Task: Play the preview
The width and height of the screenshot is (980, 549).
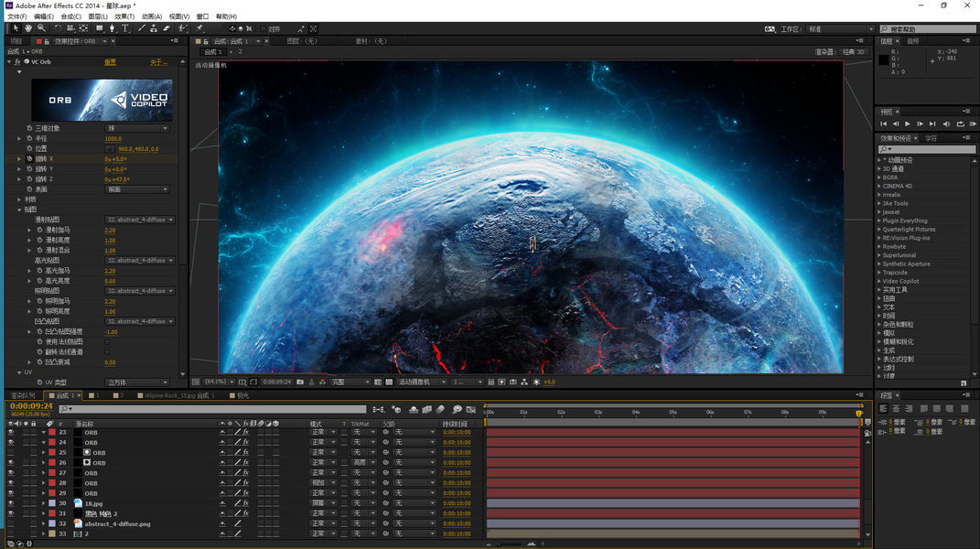Action: click(908, 124)
